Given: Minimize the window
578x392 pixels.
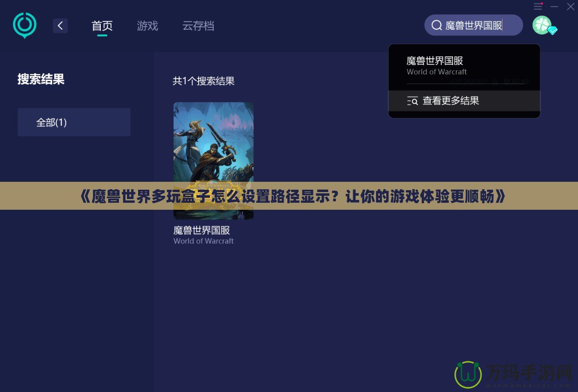Looking at the screenshot, I should [554, 7].
